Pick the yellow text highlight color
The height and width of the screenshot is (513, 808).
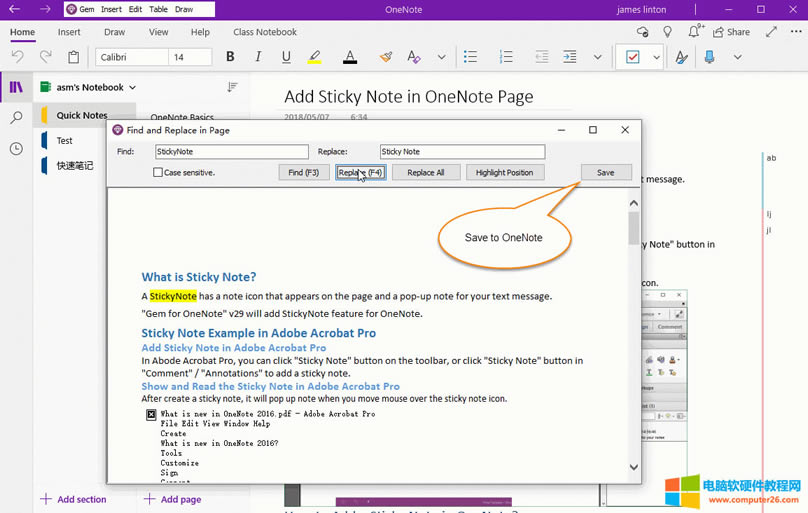[315, 57]
